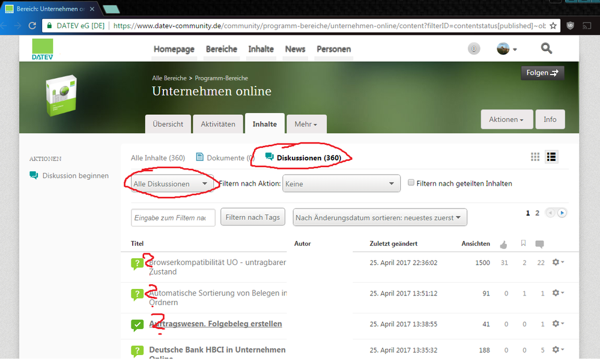Go to the previous results page arrow
600x364 pixels.
click(x=550, y=213)
